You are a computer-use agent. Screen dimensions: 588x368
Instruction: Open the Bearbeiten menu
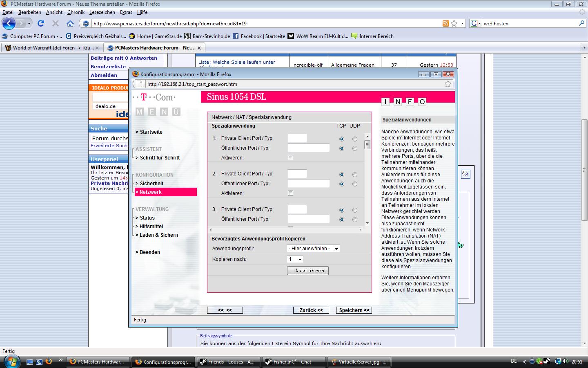click(x=30, y=12)
